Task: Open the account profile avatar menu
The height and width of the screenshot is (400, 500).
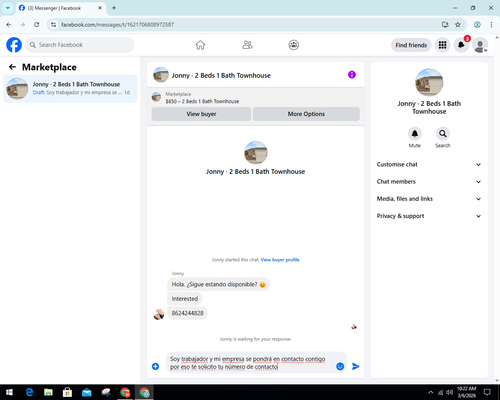Action: (480, 45)
